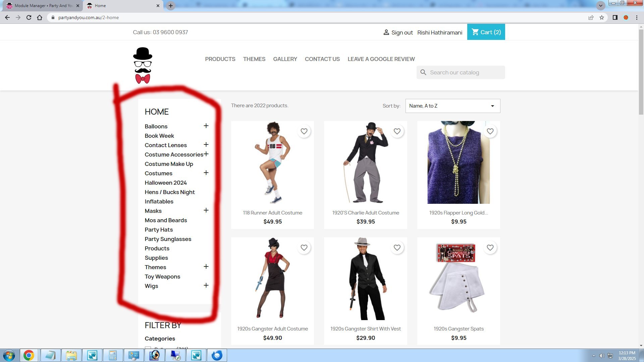Viewport: 644px width, 362px height.
Task: Open Halloween 2024 category link
Action: tap(165, 183)
